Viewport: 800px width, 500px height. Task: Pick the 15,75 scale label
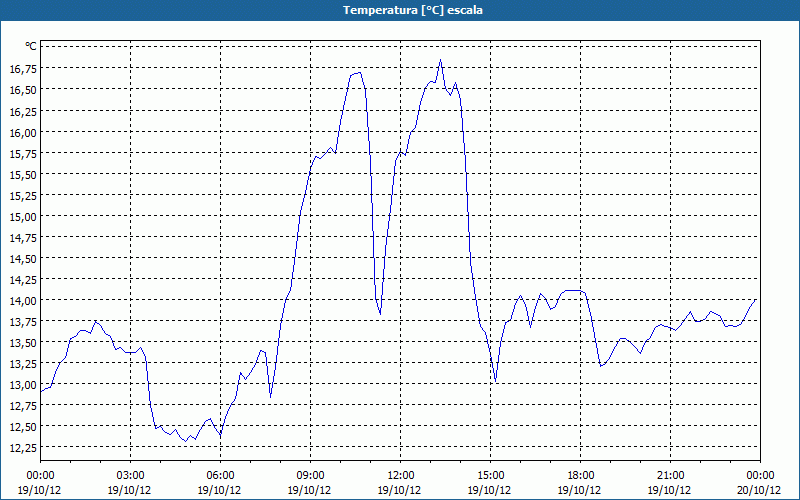tap(23, 153)
